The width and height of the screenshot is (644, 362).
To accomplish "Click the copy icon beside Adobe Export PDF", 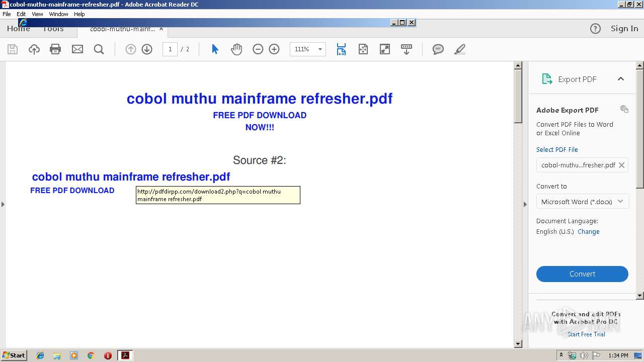I will pyautogui.click(x=624, y=109).
